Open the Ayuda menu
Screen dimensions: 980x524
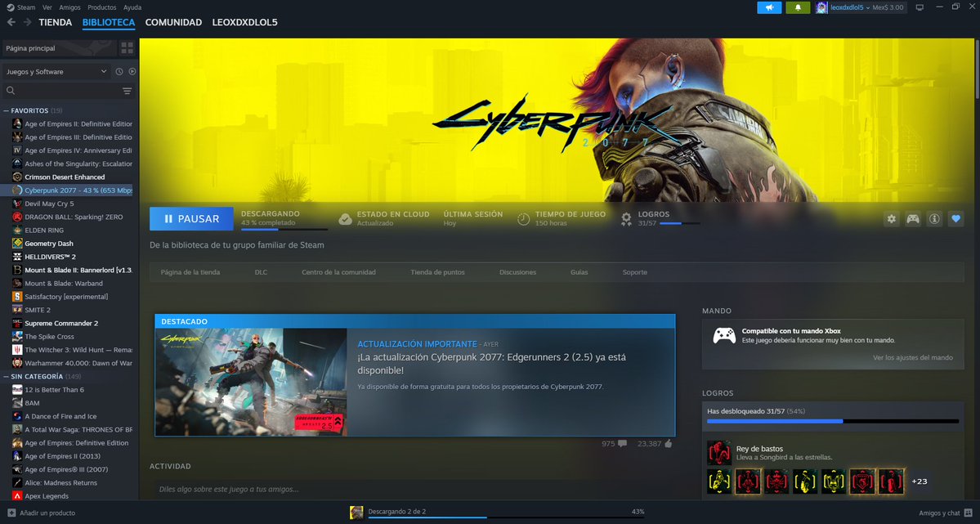pos(132,7)
